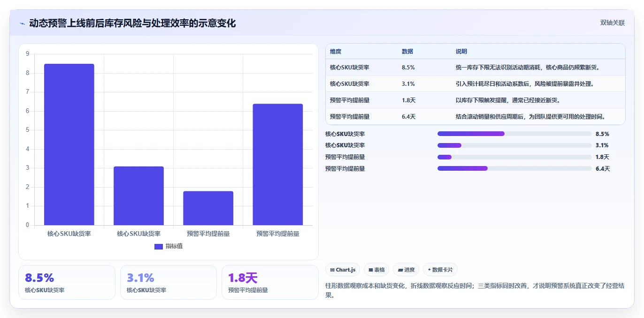
Task: Open the large 3.1% metric card
Action: [169, 282]
